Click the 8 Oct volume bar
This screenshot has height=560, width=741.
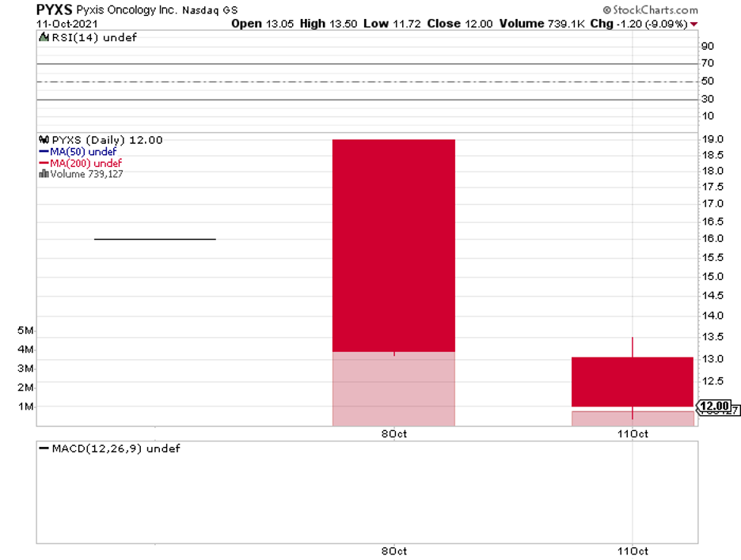tap(393, 388)
